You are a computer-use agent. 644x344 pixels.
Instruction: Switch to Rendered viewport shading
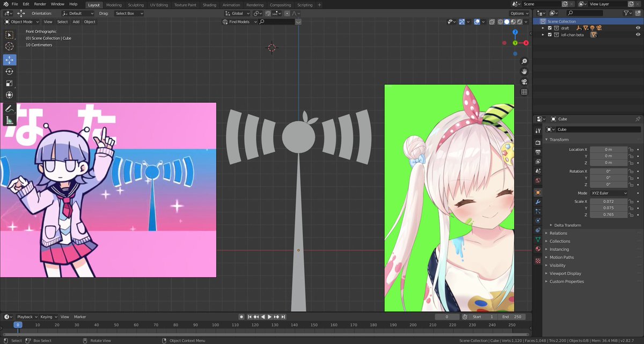(x=520, y=22)
